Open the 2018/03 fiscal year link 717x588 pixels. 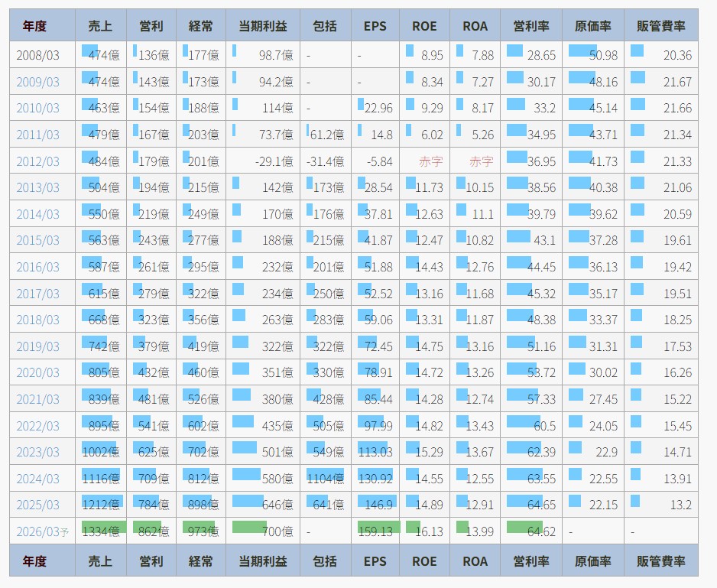[38, 320]
